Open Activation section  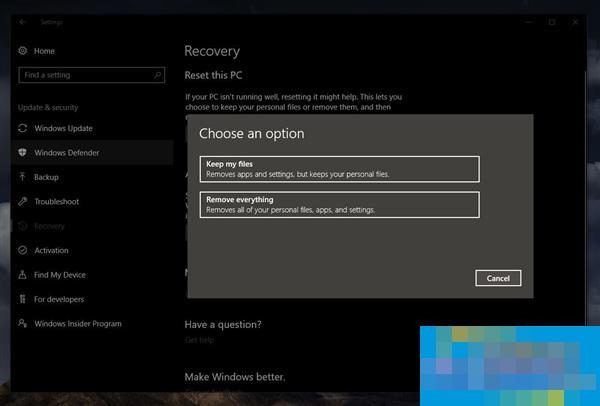click(x=51, y=251)
